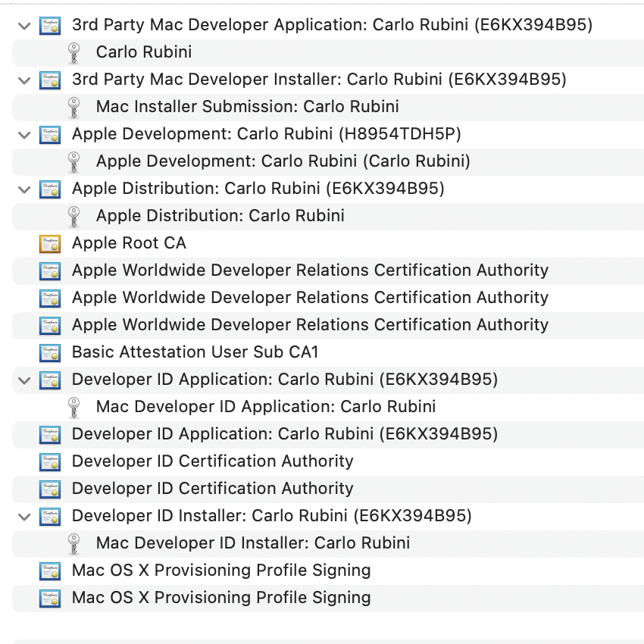The image size is (644, 644).
Task: Select the Apple Development: Carlo Rubini (Carlo Rubini) key
Action: (x=283, y=161)
